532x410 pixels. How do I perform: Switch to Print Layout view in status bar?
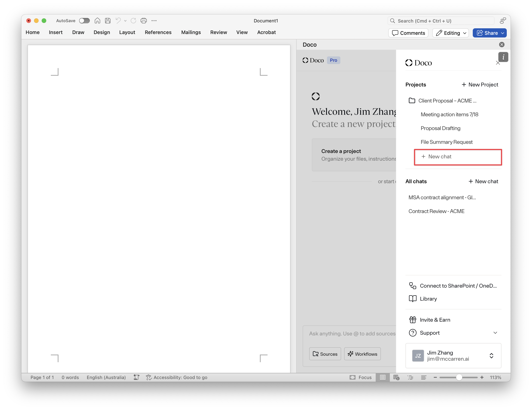pyautogui.click(x=383, y=377)
